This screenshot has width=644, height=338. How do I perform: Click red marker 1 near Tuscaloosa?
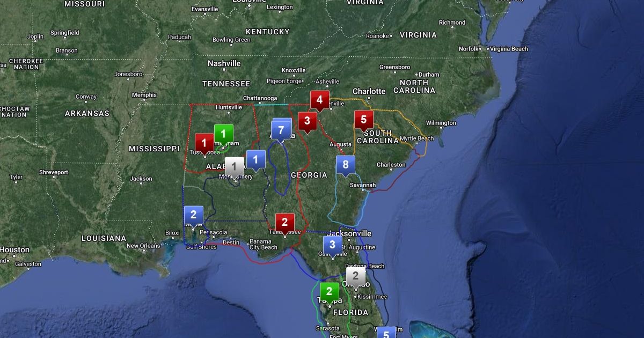pyautogui.click(x=204, y=144)
